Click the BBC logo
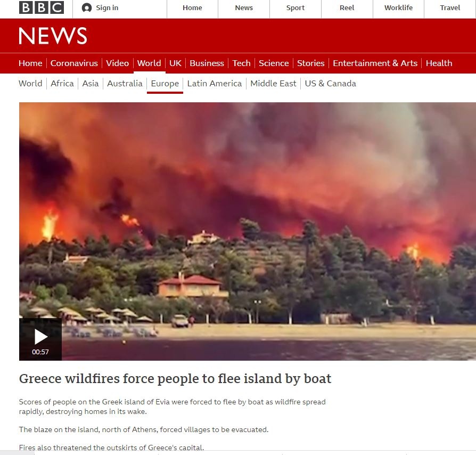This screenshot has width=476, height=455. (42, 7)
